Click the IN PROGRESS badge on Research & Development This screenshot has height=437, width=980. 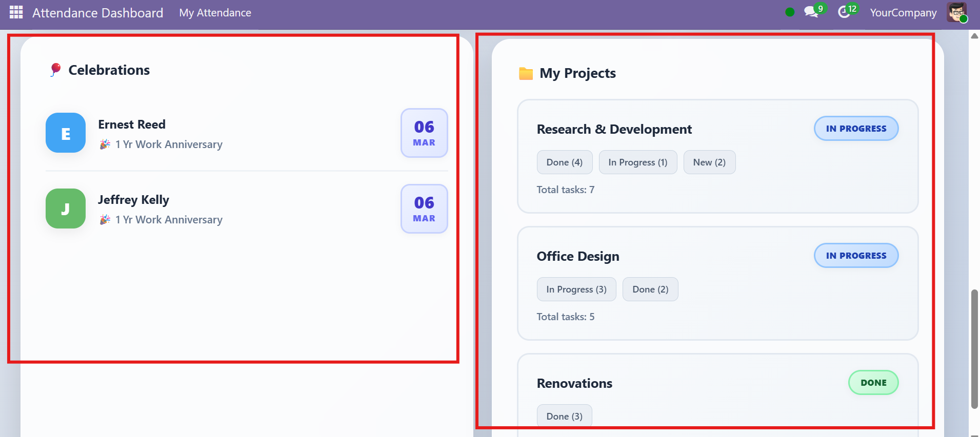click(x=856, y=129)
